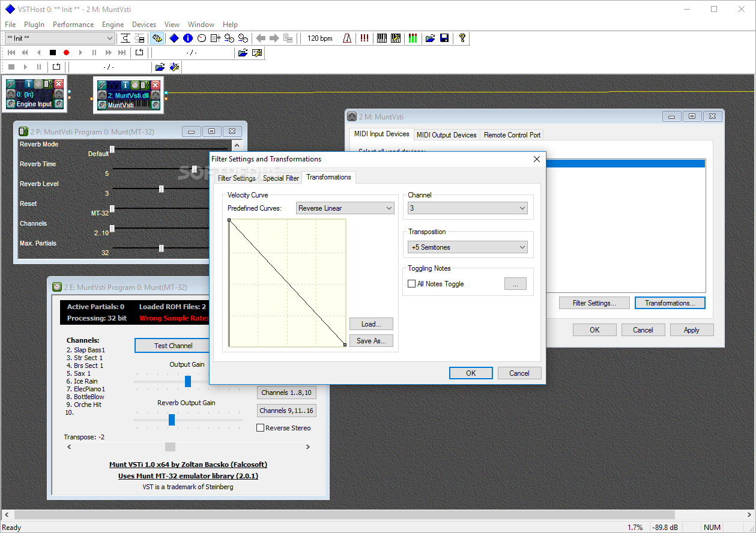Click the 120 bpm tempo field
The width and height of the screenshot is (756, 533).
(320, 38)
